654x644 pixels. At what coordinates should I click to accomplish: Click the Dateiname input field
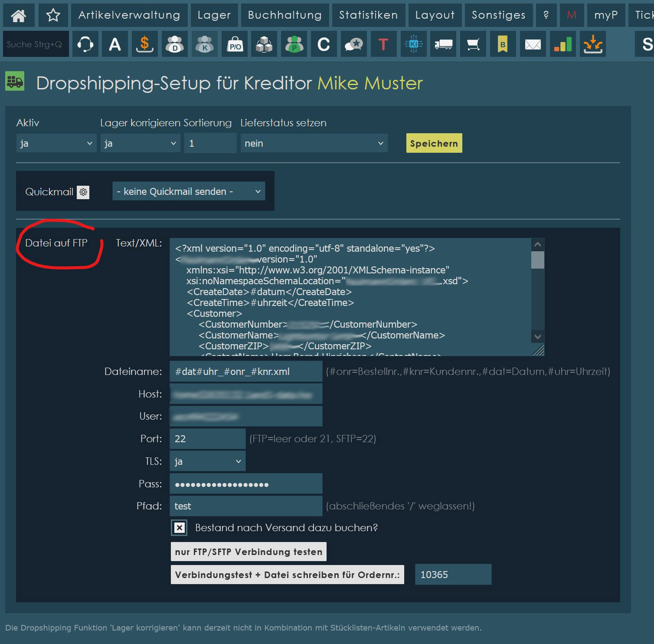tap(246, 371)
